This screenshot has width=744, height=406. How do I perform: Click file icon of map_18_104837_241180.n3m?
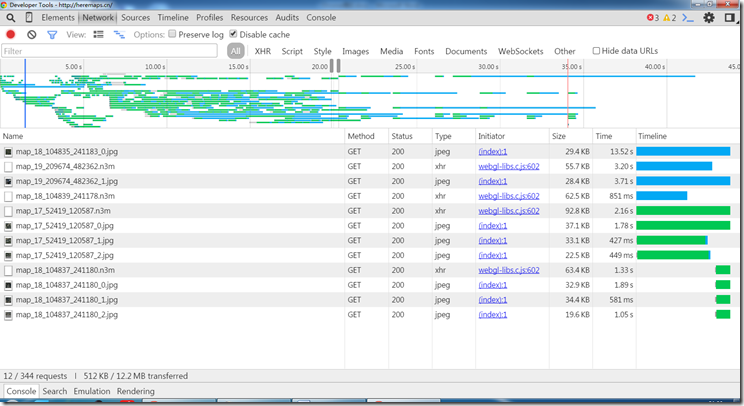click(x=8, y=270)
